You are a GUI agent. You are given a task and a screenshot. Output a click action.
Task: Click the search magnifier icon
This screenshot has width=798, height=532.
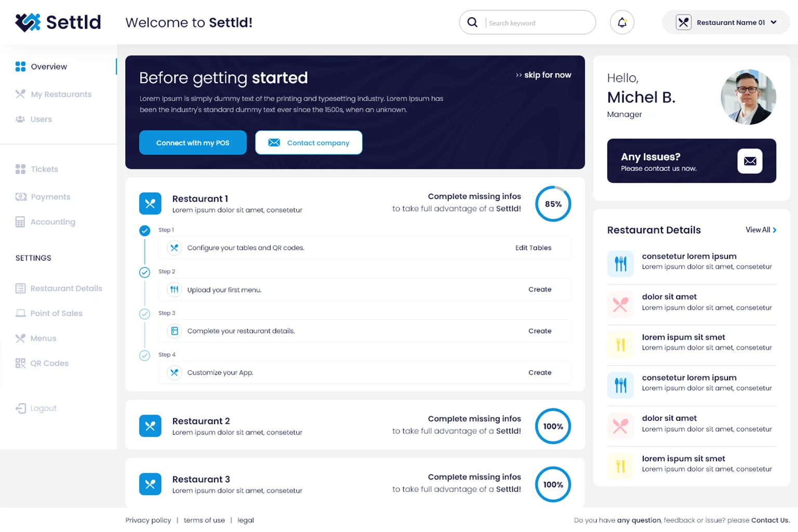click(x=472, y=22)
